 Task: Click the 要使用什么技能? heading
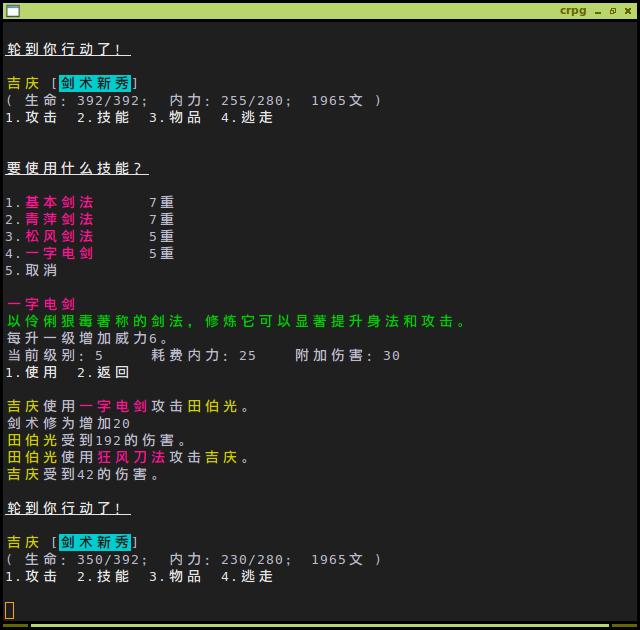click(77, 168)
